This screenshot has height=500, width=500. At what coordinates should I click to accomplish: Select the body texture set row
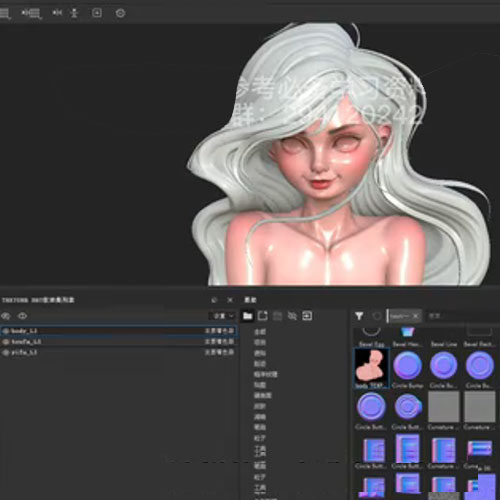coord(119,331)
